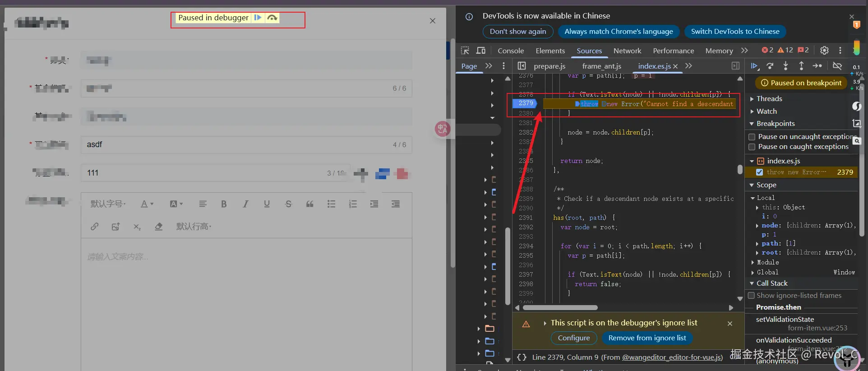The width and height of the screenshot is (868, 371).
Task: Click the Configure button
Action: coord(574,338)
